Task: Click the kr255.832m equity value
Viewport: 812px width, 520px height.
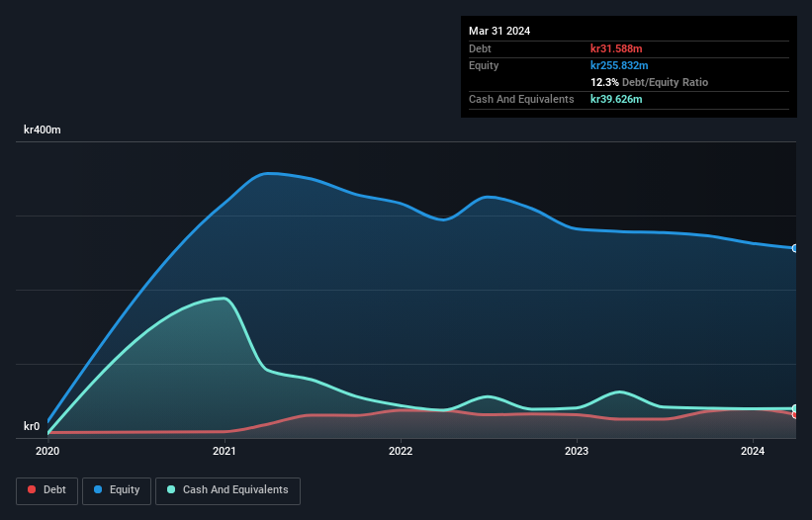Action: [619, 65]
